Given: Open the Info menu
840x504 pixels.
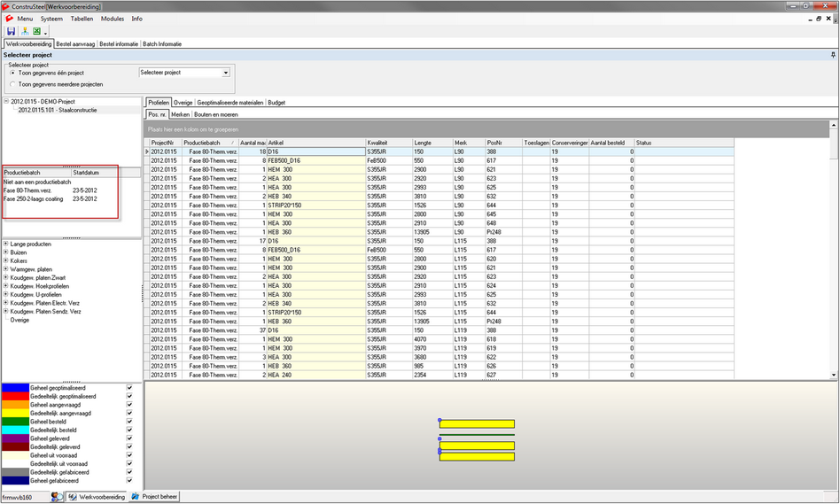Looking at the screenshot, I should 137,19.
